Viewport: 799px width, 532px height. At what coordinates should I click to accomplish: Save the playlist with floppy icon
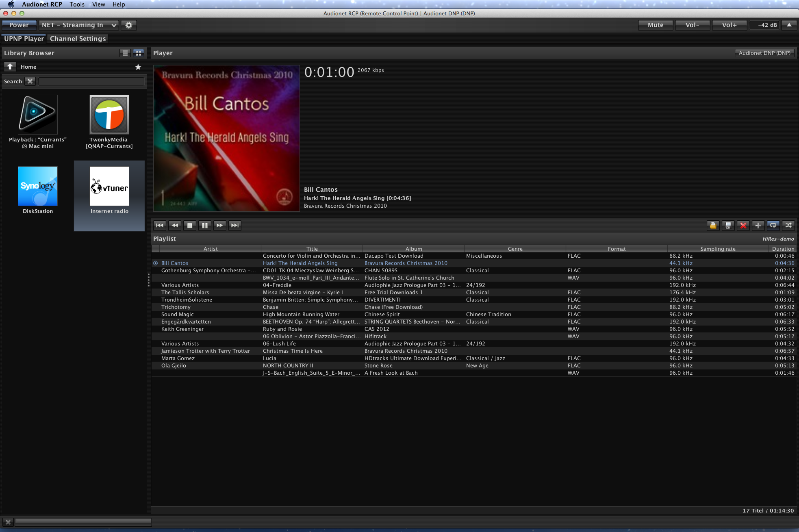pyautogui.click(x=728, y=225)
